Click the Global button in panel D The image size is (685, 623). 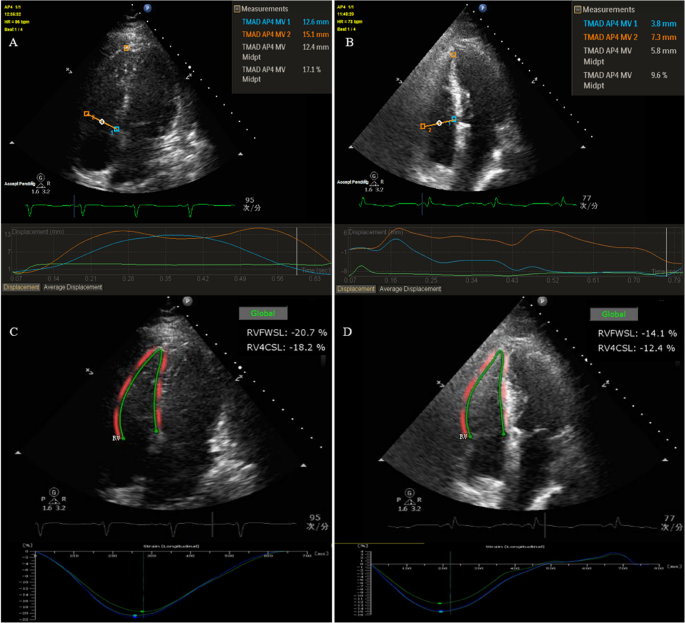[614, 314]
